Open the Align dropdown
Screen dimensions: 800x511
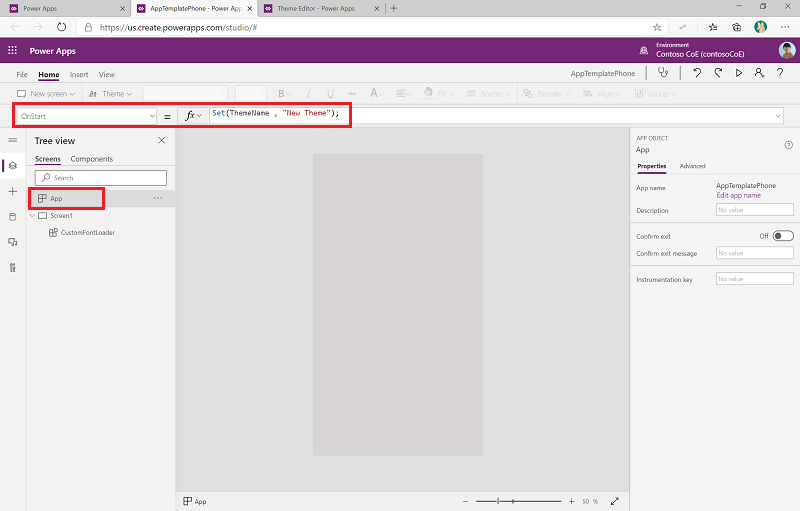(x=602, y=94)
